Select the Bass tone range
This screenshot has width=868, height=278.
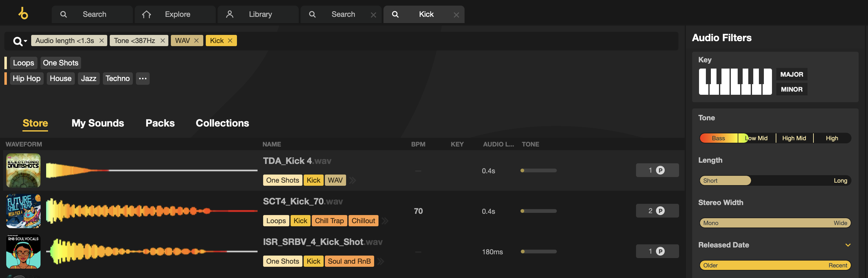coord(718,138)
